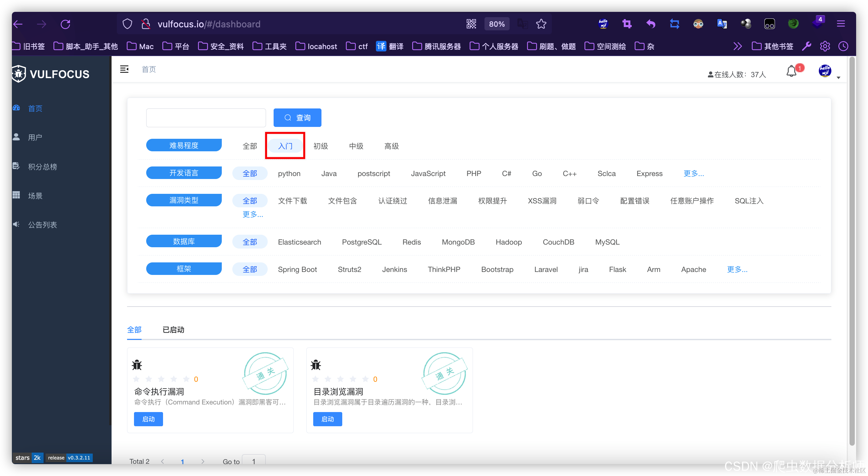
Task: Open the 积分总榜 leaderboard in sidebar
Action: pos(43,166)
